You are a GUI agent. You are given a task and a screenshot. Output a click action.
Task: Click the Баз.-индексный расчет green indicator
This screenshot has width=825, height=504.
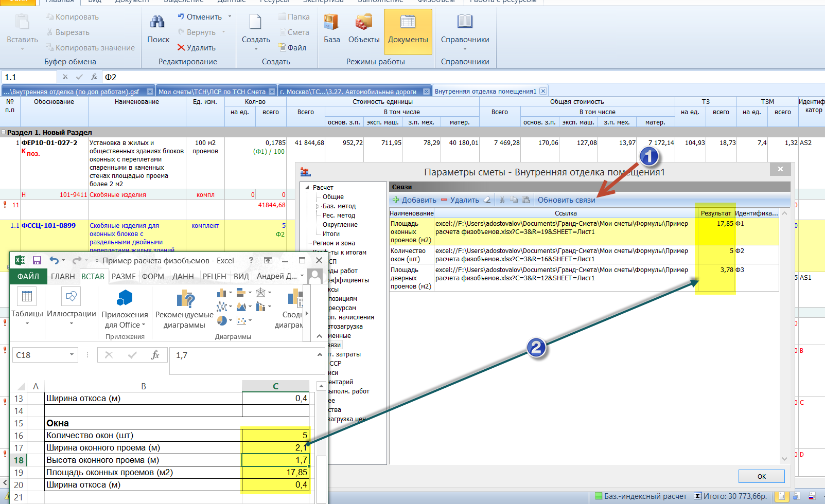[x=599, y=496]
